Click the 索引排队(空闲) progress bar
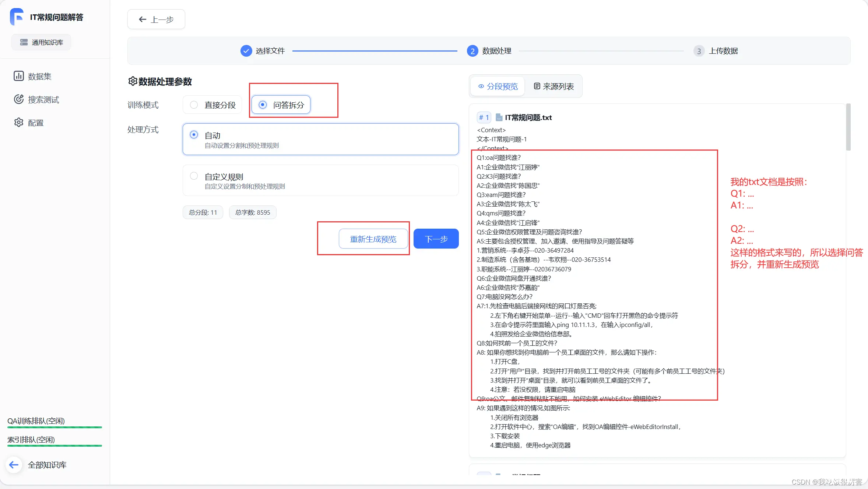The width and height of the screenshot is (868, 489). point(55,446)
